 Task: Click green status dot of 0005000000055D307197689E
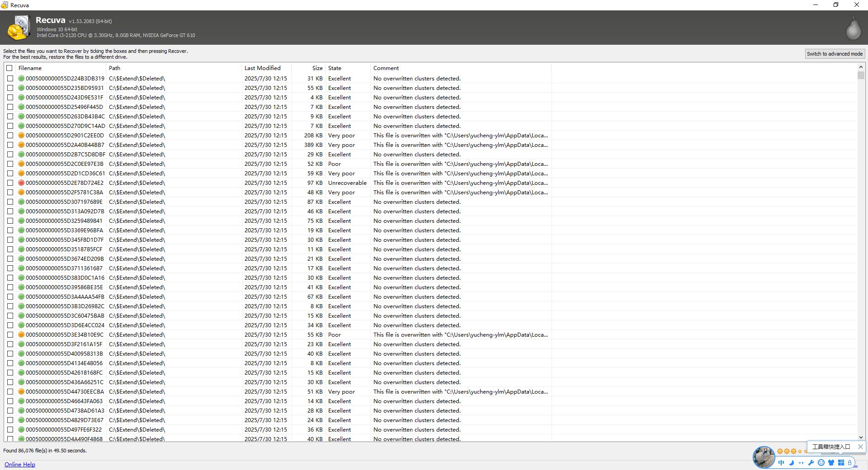21,202
